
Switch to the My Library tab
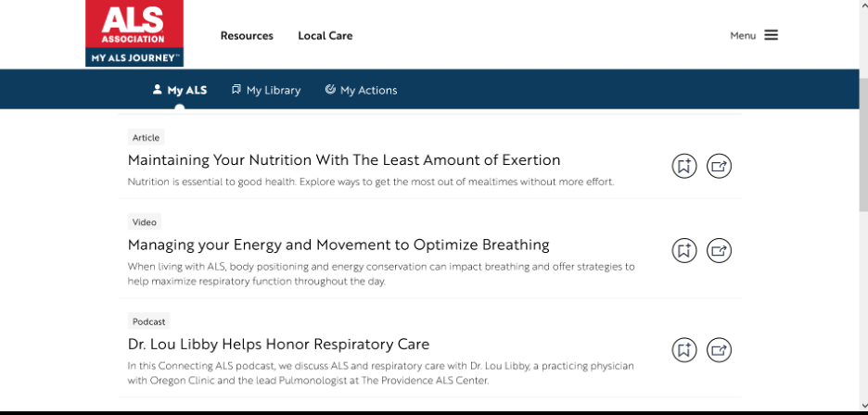pos(266,90)
